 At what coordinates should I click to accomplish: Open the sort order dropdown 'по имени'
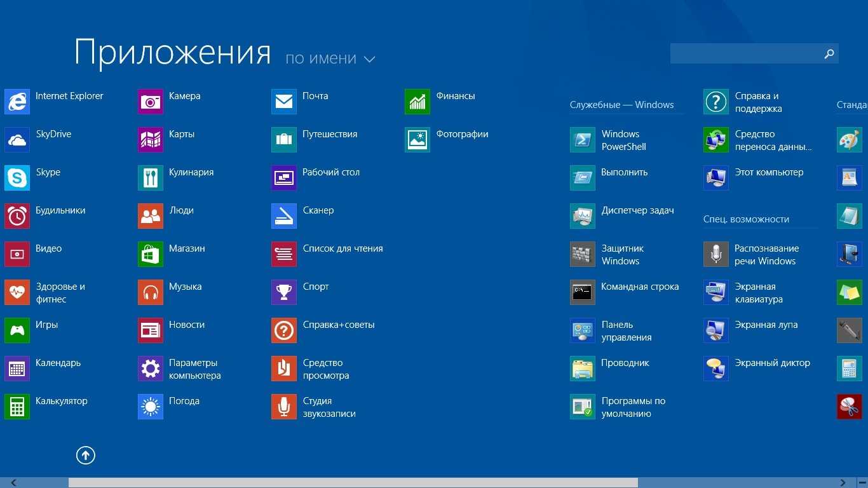point(330,58)
